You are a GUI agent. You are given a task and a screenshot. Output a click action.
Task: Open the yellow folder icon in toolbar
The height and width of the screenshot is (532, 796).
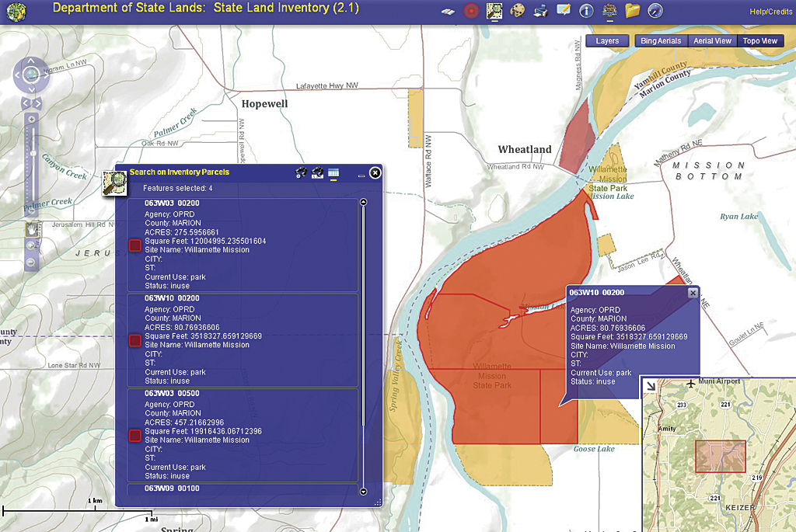(x=633, y=10)
